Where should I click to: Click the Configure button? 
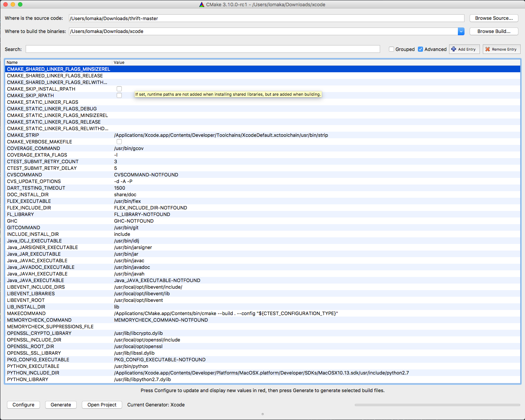[23, 405]
